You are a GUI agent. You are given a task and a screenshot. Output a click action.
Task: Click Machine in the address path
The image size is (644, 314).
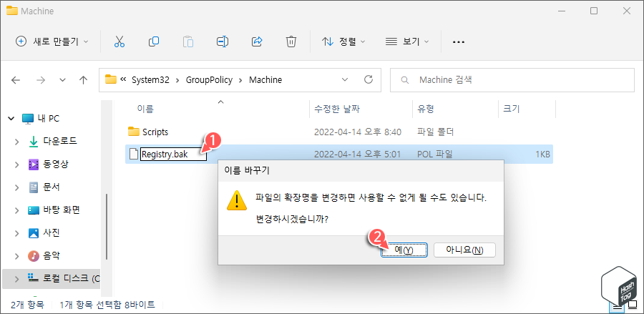coord(265,80)
